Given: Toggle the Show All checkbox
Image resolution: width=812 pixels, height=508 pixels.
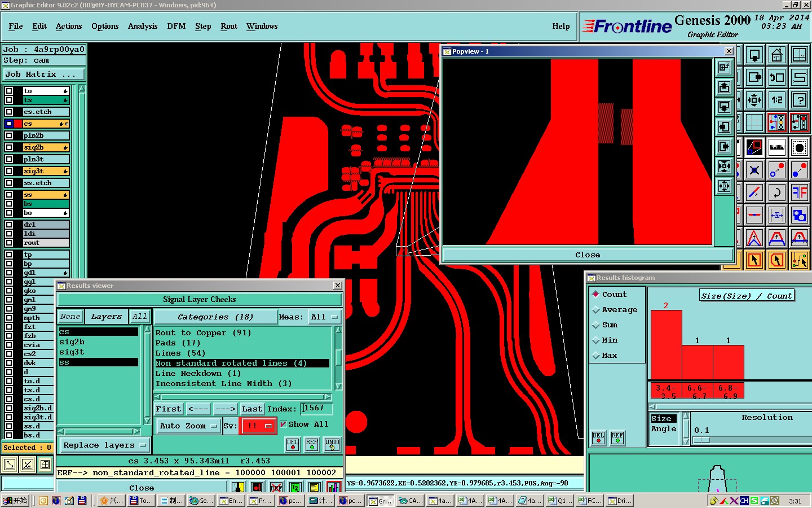Looking at the screenshot, I should 283,424.
